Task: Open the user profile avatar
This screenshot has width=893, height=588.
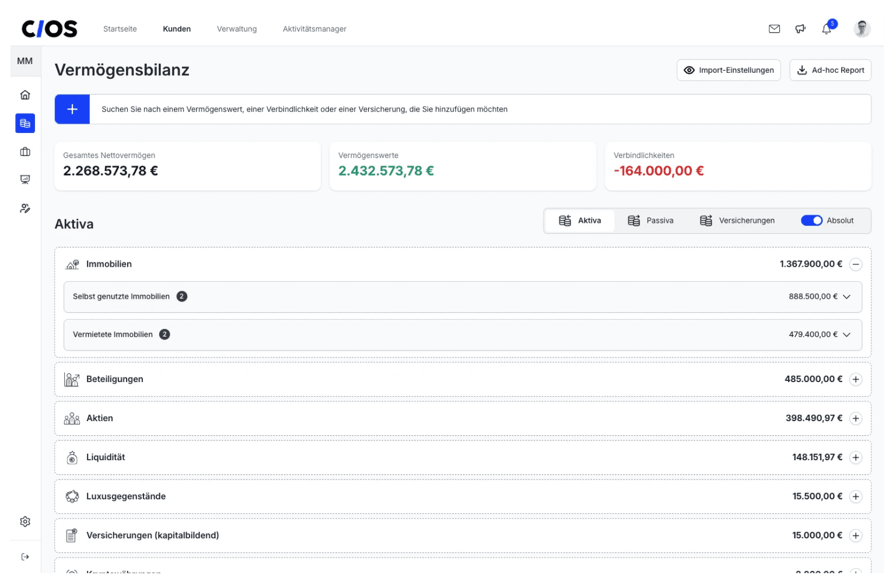Action: [862, 29]
